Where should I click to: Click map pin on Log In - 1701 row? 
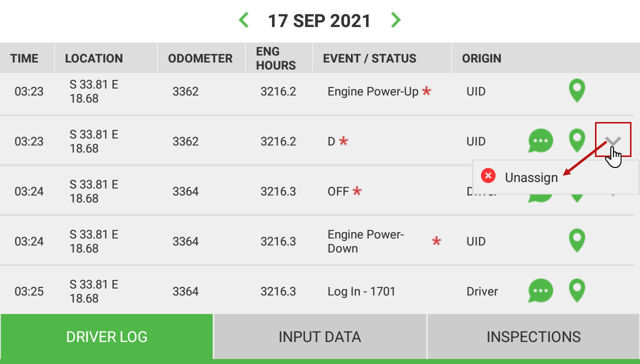click(x=577, y=291)
